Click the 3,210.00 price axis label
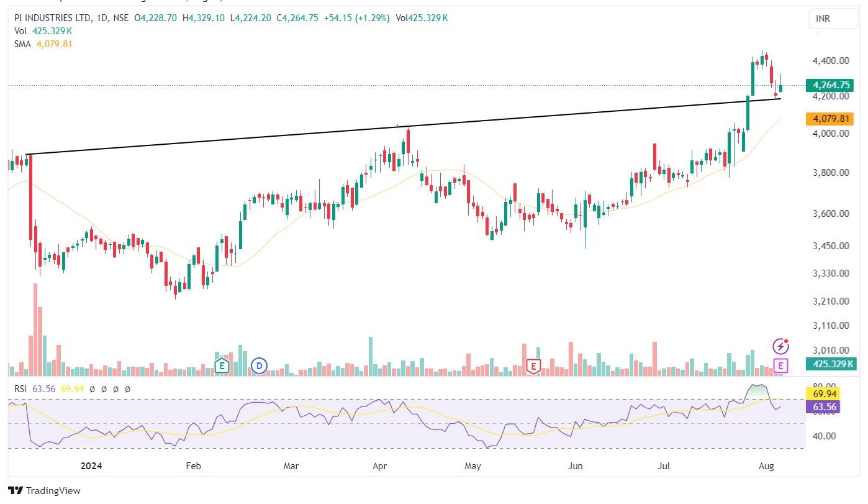Image resolution: width=868 pixels, height=504 pixels. click(x=830, y=301)
